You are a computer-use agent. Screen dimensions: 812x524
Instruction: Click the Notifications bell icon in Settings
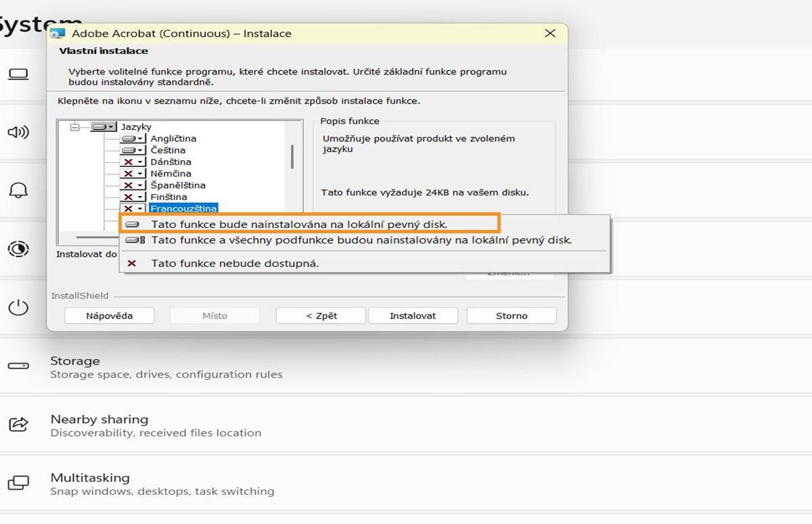18,190
